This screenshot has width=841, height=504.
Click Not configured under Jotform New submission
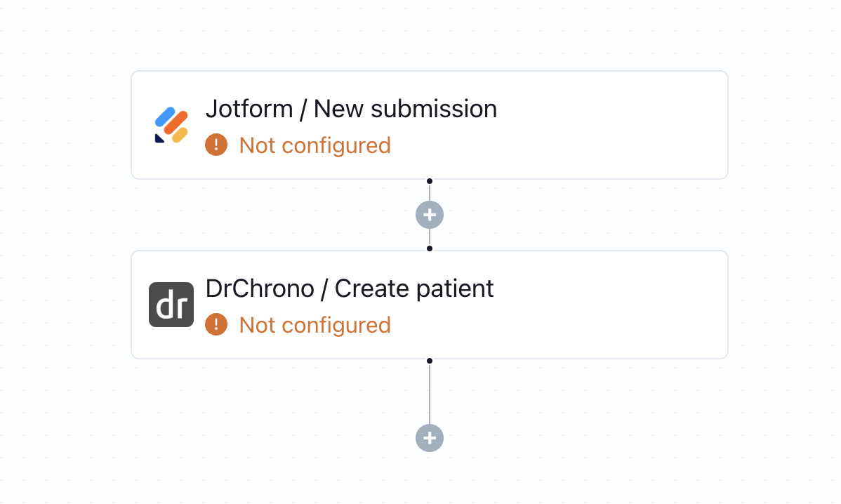point(314,145)
